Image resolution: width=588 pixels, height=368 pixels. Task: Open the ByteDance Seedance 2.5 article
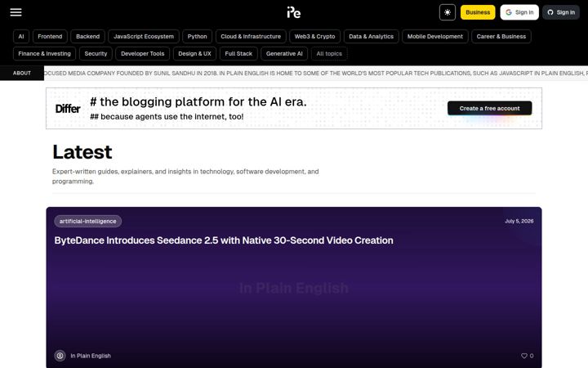[224, 240]
